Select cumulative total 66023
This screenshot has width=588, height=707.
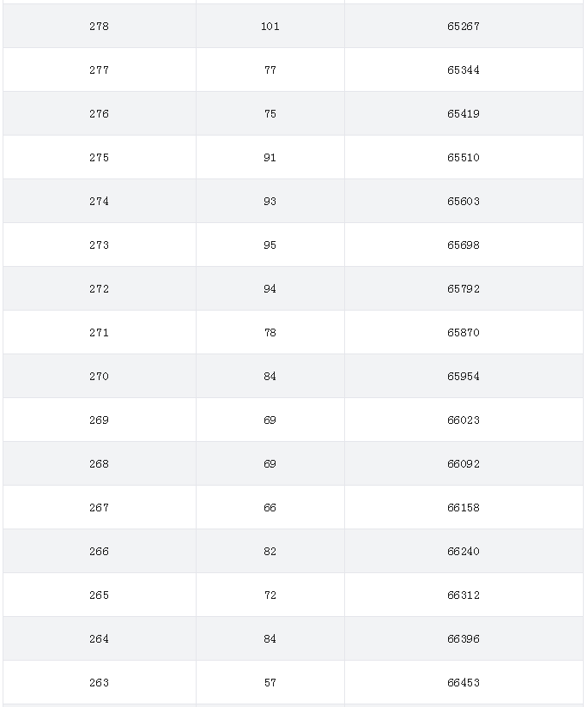pyautogui.click(x=464, y=420)
